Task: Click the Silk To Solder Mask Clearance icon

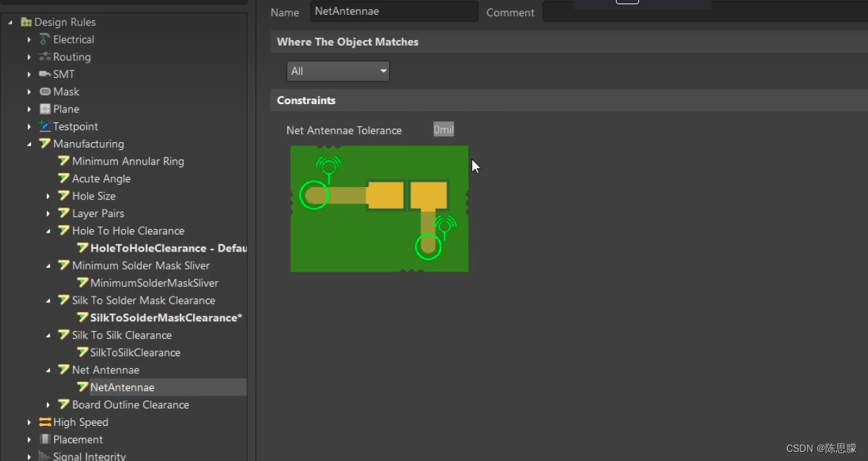Action: click(64, 300)
